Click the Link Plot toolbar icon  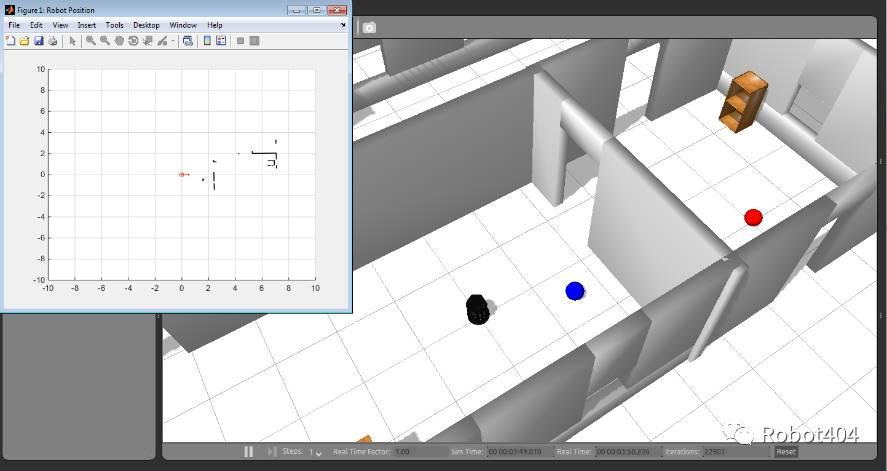point(188,41)
